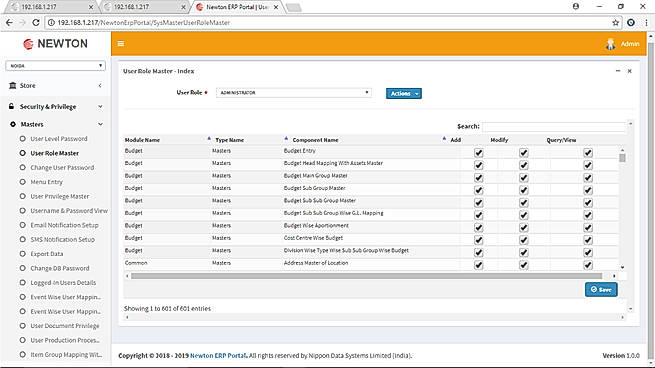
Task: Click the Save button
Action: click(601, 289)
